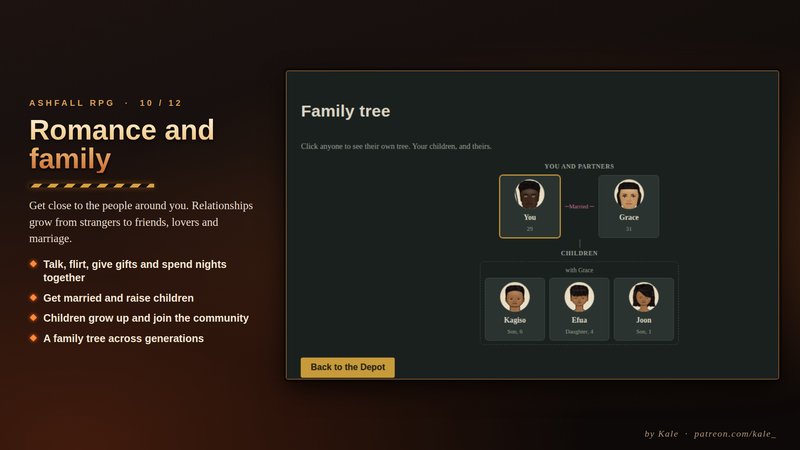Click the 'Family tree' heading
The image size is (800, 450).
coord(345,111)
